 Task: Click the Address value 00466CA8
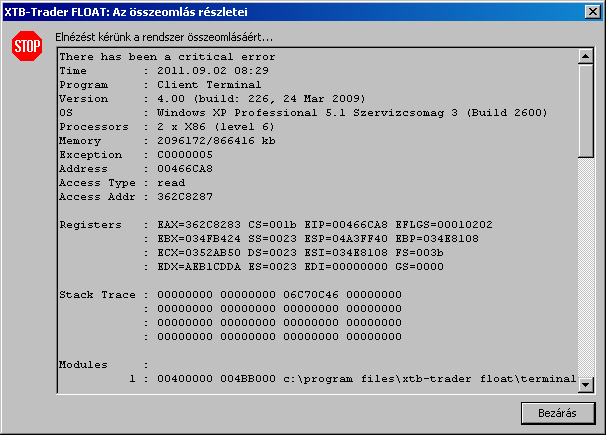click(185, 168)
